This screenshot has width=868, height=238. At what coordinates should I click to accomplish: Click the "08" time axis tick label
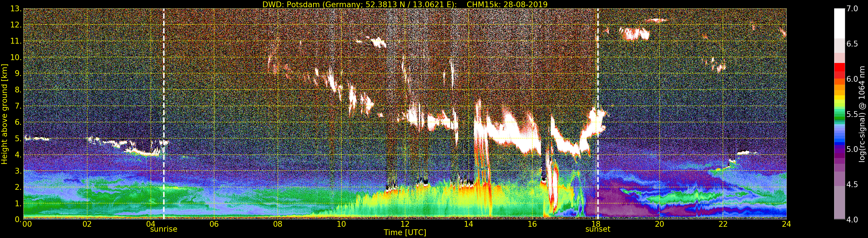(x=278, y=224)
